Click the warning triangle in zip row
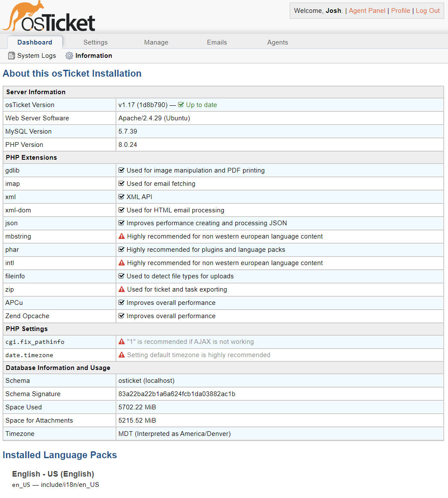Viewport: 448px width, 498px height. click(x=122, y=289)
